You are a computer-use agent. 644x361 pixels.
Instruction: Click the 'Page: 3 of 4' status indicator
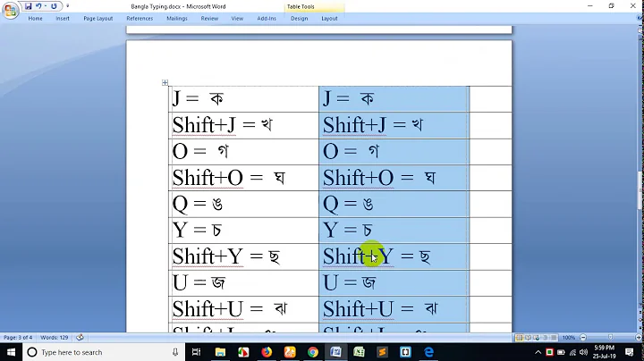coord(18,338)
